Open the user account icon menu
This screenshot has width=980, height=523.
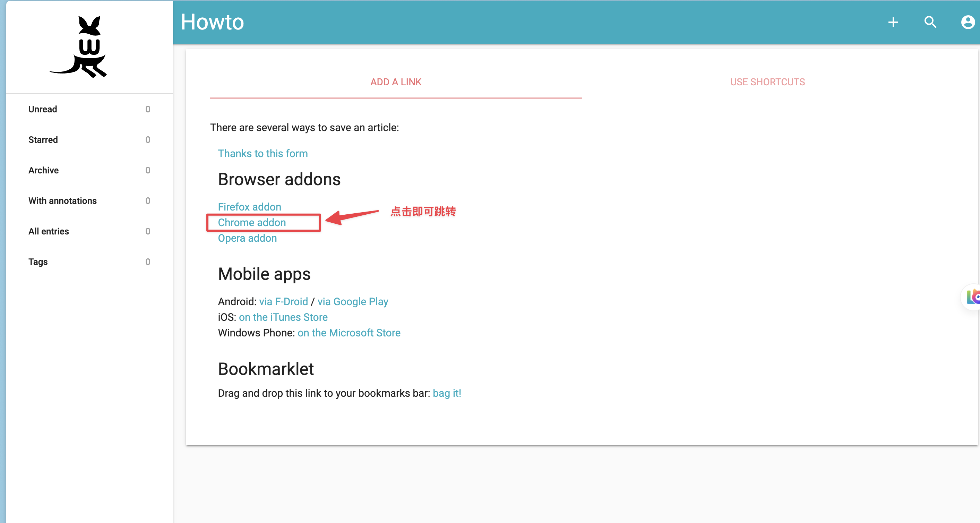pyautogui.click(x=968, y=22)
